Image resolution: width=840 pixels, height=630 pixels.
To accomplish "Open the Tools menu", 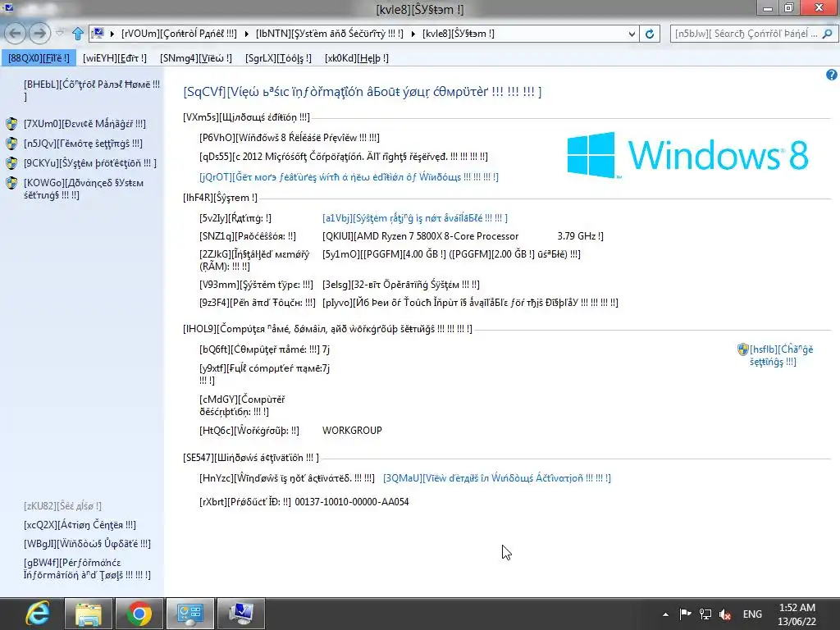I will pos(278,58).
